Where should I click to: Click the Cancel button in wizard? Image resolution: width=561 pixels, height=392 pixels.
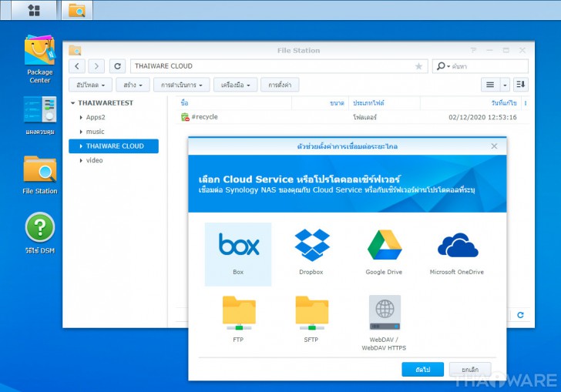470,369
